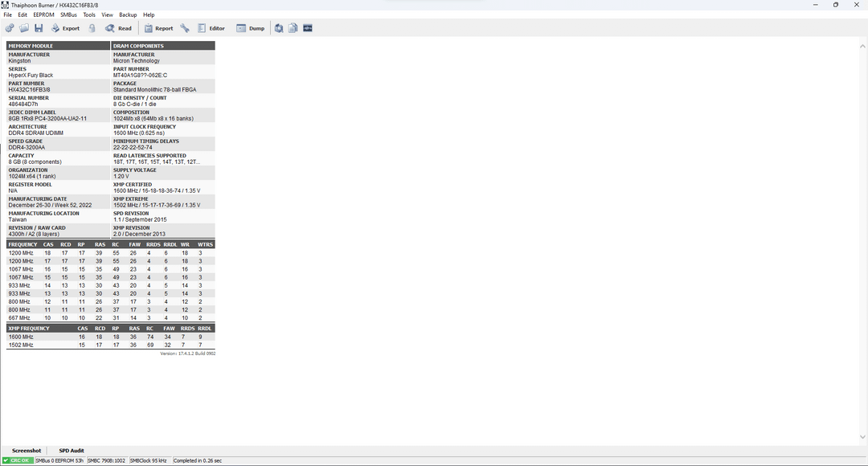The image size is (868, 466).
Task: Click the Export toolbar button
Action: click(x=65, y=28)
